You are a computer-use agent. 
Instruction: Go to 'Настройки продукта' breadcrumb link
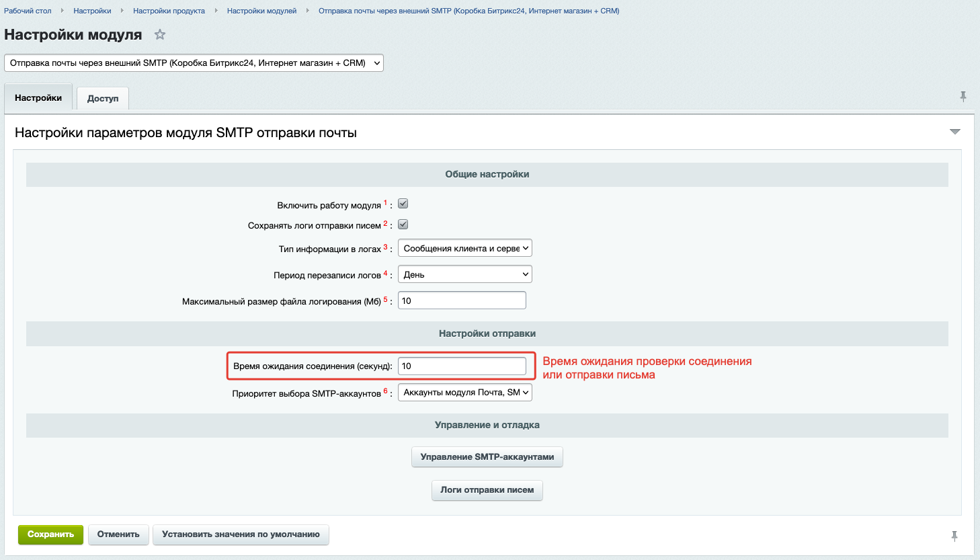169,11
